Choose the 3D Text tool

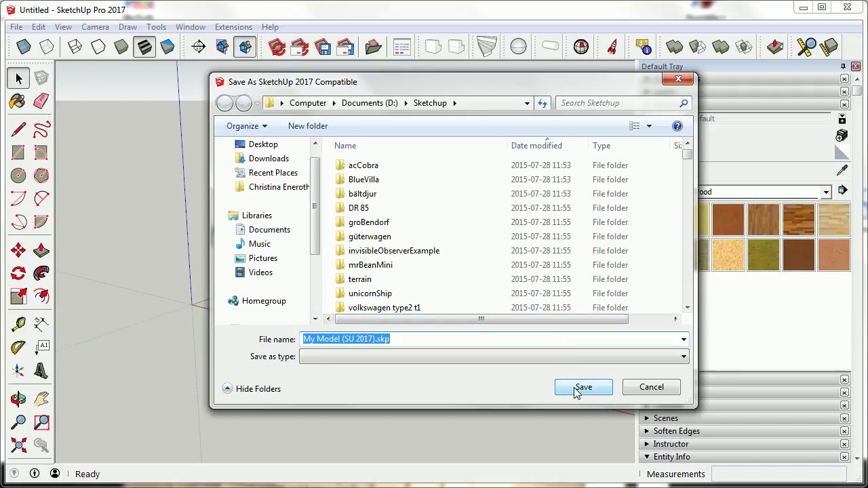pyautogui.click(x=41, y=371)
